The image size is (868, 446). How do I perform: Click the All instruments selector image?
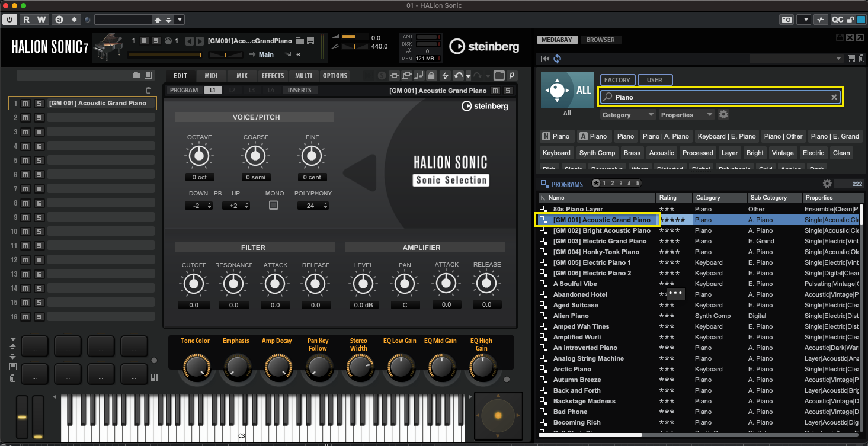567,91
